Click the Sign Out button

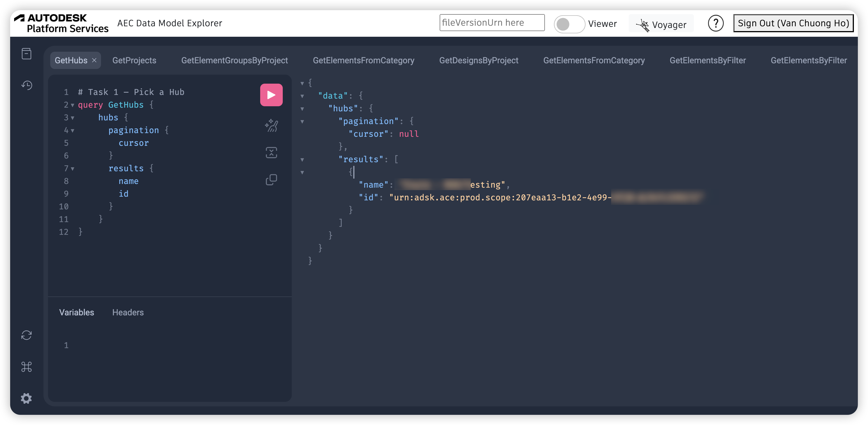click(793, 23)
